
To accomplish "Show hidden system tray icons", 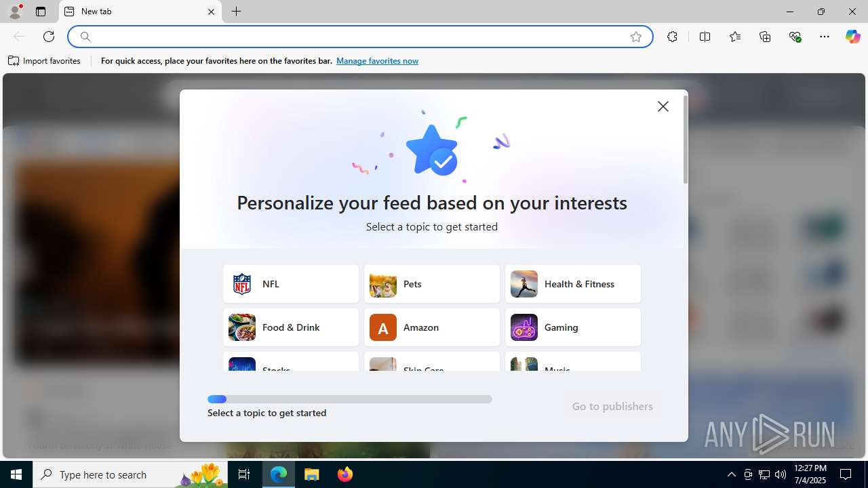I will pyautogui.click(x=732, y=474).
